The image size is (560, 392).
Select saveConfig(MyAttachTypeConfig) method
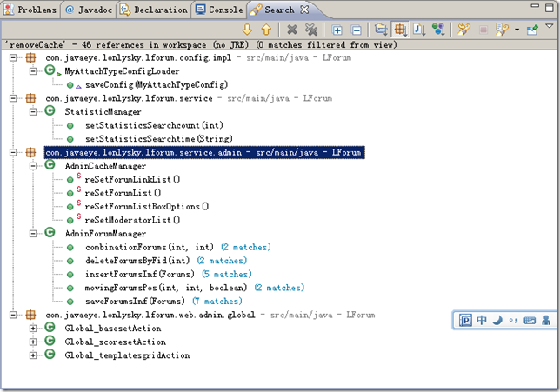(x=157, y=85)
